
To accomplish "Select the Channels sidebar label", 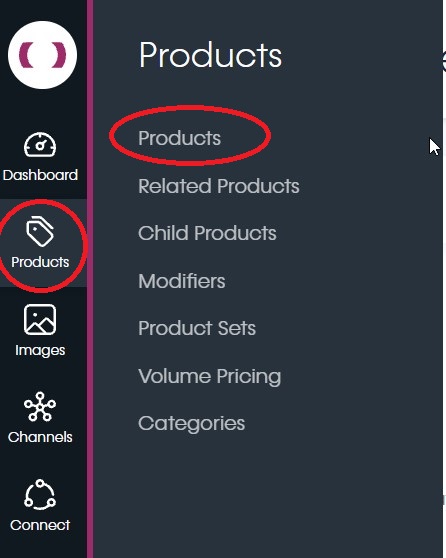I will (x=40, y=437).
